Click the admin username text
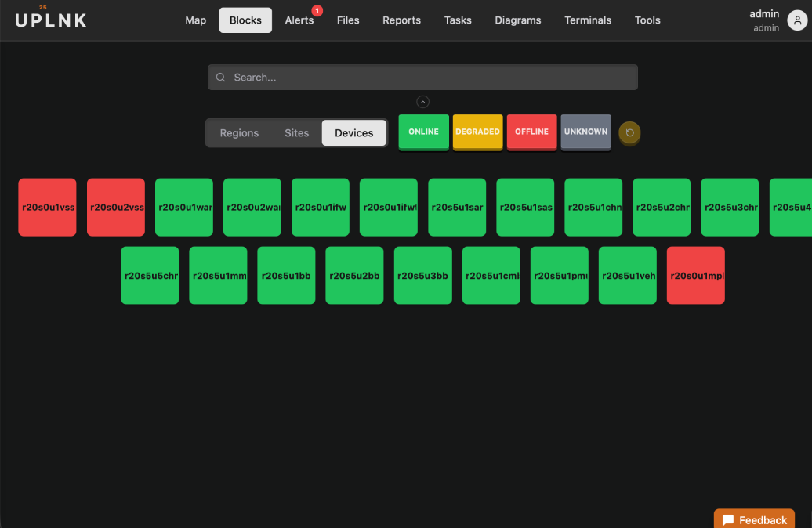 [x=764, y=14]
